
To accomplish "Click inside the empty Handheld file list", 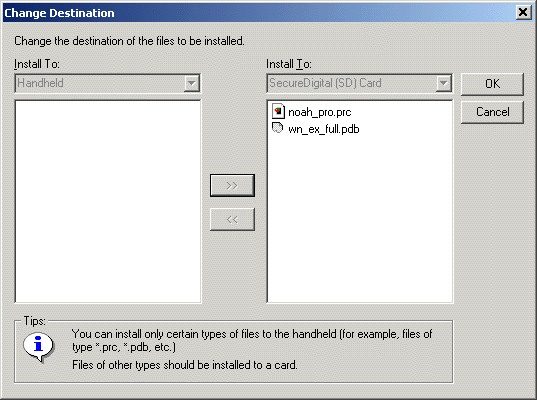I will click(x=108, y=201).
